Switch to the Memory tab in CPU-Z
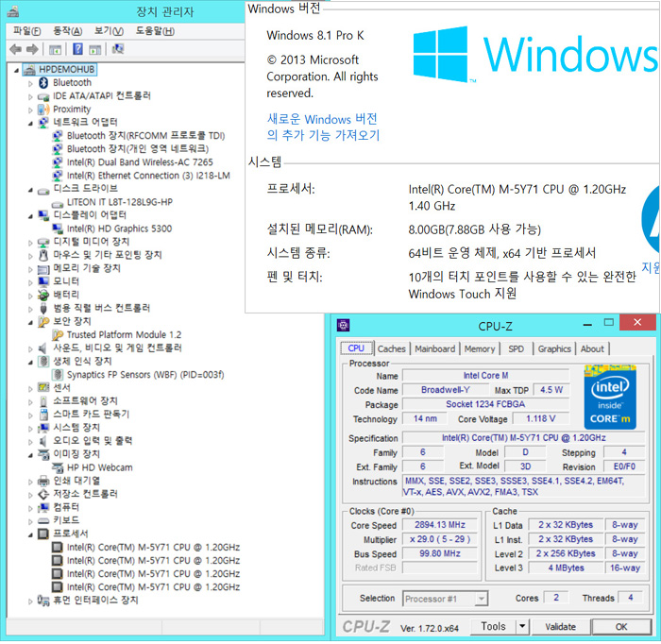Image resolution: width=661 pixels, height=644 pixels. tap(480, 349)
